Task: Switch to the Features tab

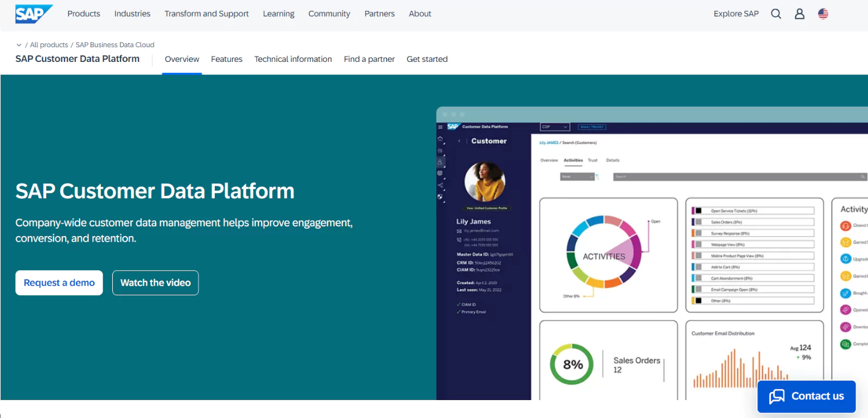Action: (x=227, y=59)
